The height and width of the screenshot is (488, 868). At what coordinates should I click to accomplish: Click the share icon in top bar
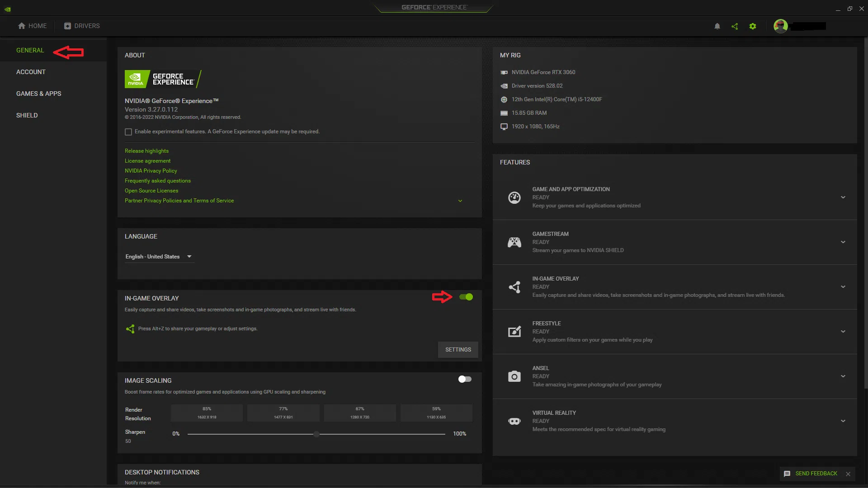(x=735, y=26)
